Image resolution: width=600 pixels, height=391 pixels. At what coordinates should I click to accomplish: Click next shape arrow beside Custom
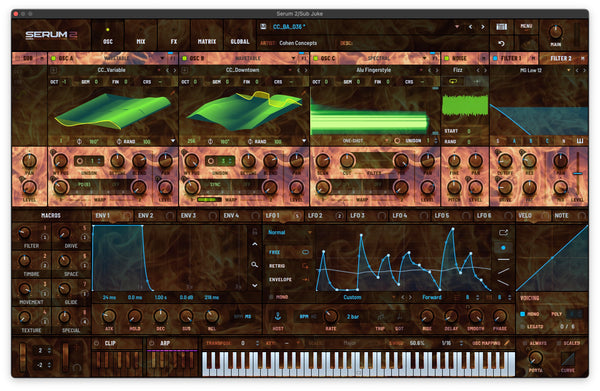point(411,297)
